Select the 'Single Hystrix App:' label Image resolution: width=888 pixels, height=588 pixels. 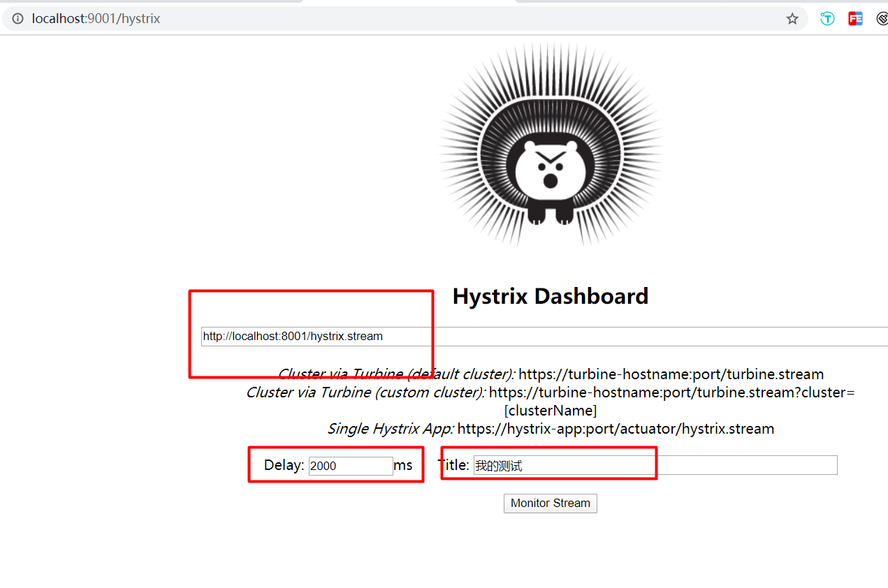point(391,429)
